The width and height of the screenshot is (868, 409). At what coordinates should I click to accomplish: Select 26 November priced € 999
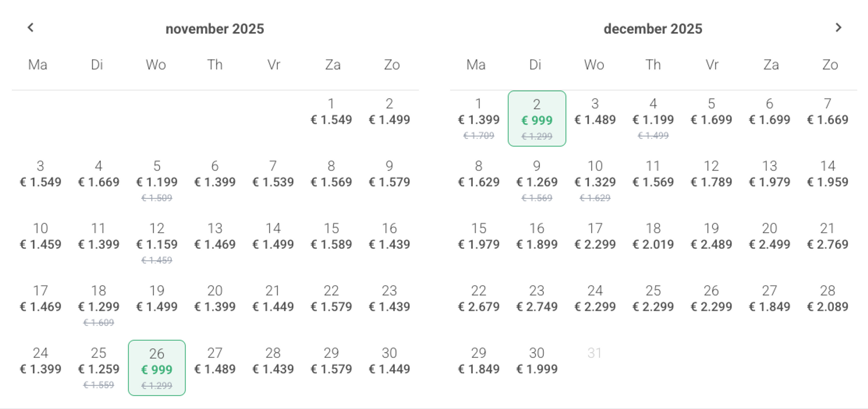point(157,368)
